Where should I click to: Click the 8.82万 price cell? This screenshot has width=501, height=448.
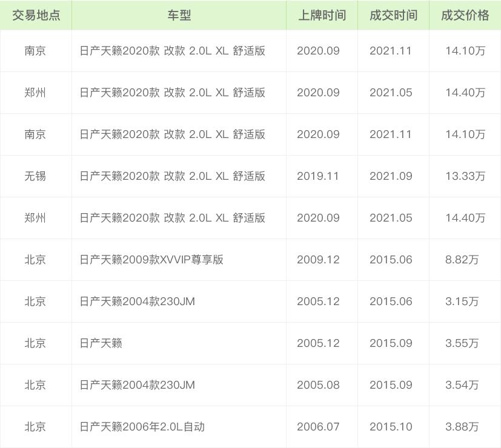462,260
